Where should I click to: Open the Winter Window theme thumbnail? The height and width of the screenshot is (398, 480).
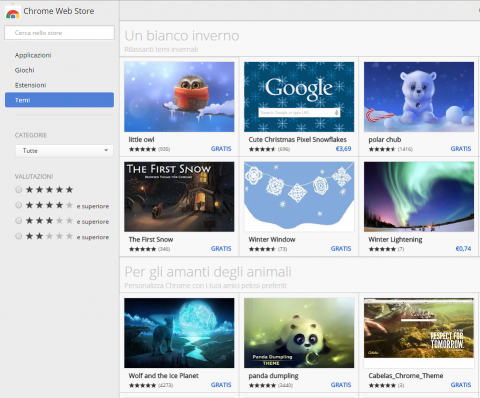tap(299, 197)
